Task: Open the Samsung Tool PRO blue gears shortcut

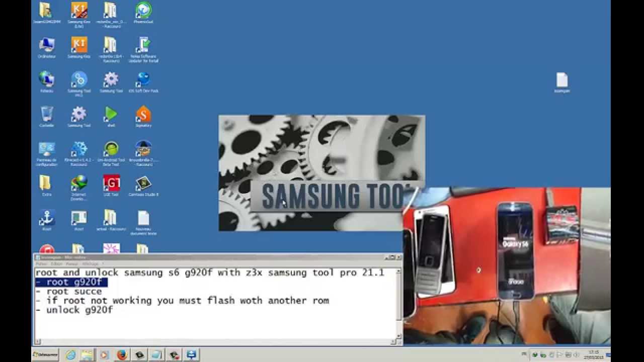Action: click(79, 83)
